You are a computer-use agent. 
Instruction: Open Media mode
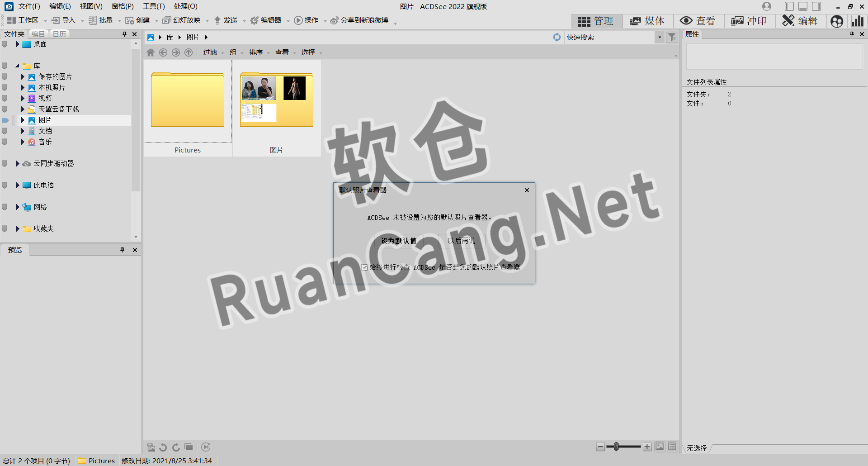coord(647,21)
